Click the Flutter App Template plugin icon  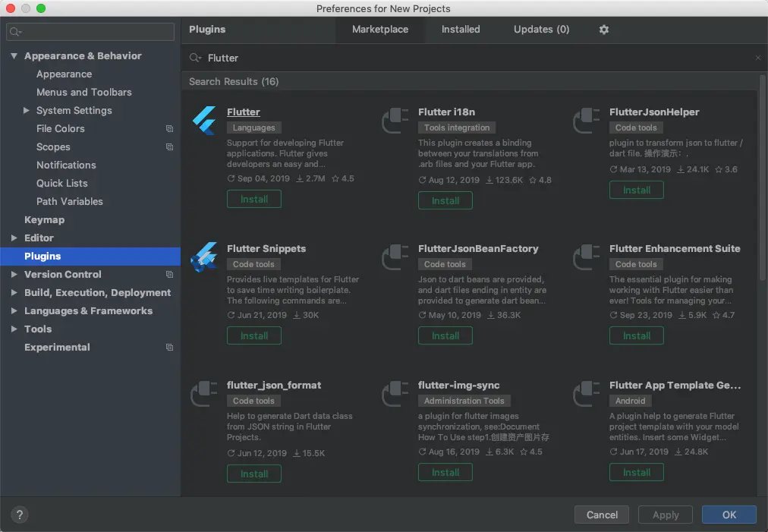click(587, 393)
